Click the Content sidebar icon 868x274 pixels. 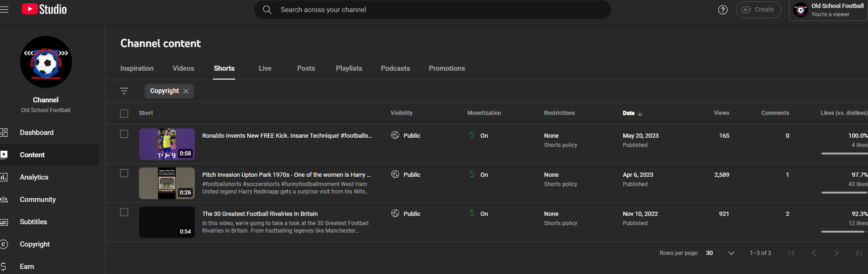[4, 155]
